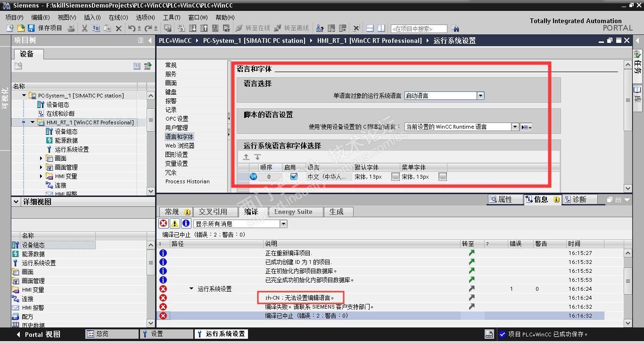Collapse HMI_RT_1 tree node

(x=33, y=122)
